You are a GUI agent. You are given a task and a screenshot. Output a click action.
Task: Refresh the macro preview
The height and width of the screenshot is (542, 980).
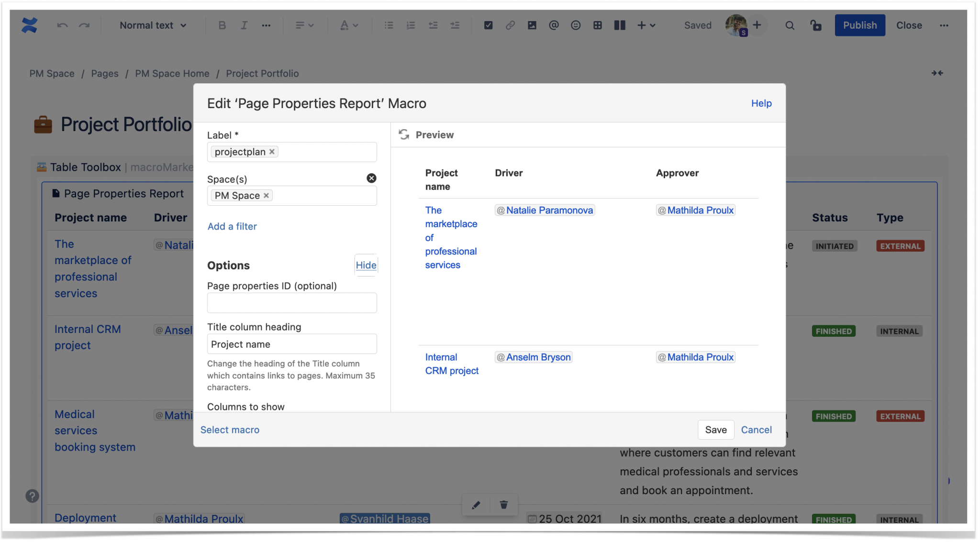point(404,135)
